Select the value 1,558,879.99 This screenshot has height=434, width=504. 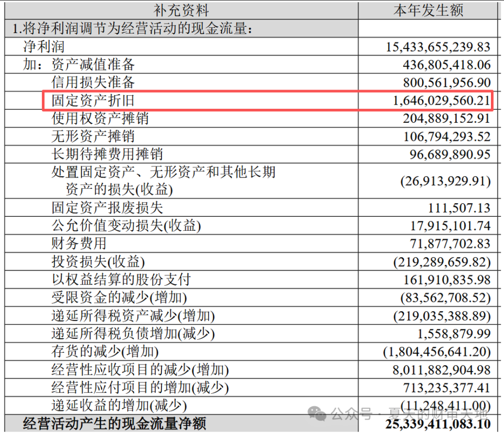point(454,334)
